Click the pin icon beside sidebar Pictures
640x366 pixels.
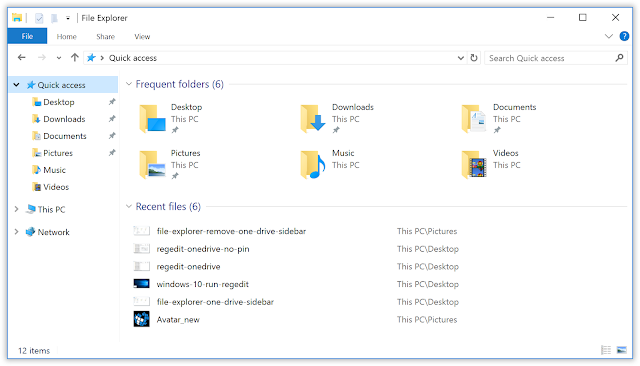coord(112,153)
